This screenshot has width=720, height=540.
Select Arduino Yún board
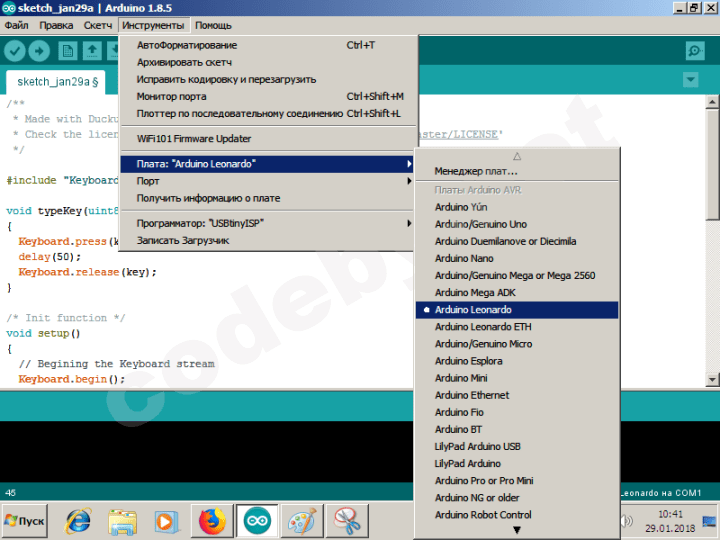click(517, 207)
